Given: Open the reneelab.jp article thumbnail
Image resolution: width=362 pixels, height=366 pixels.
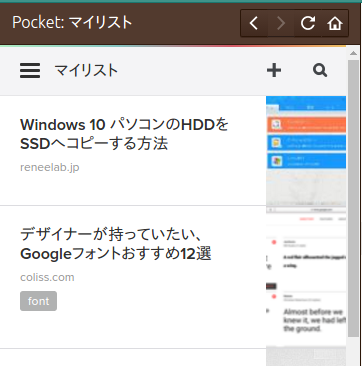Looking at the screenshot, I should (x=306, y=151).
